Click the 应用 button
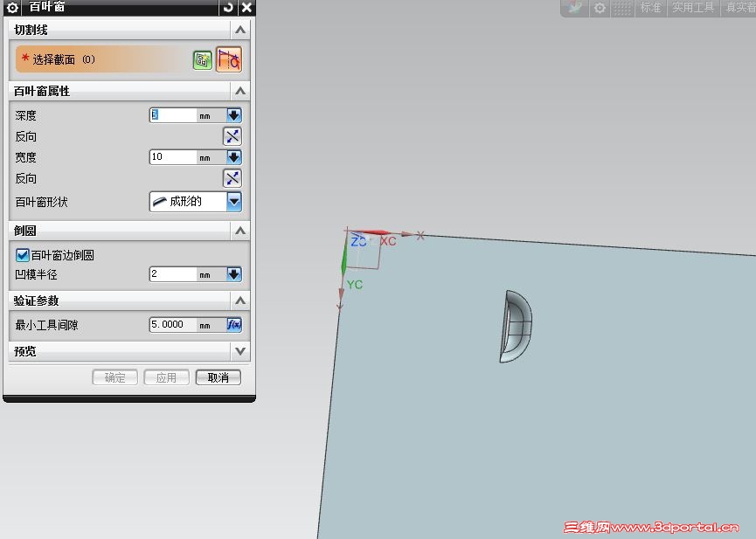756x539 pixels. coord(166,377)
